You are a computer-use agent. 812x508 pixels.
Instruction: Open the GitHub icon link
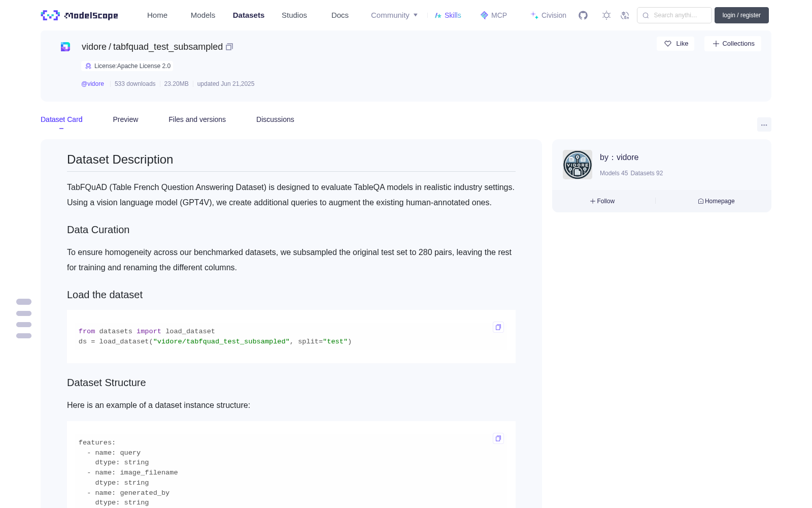(x=583, y=15)
